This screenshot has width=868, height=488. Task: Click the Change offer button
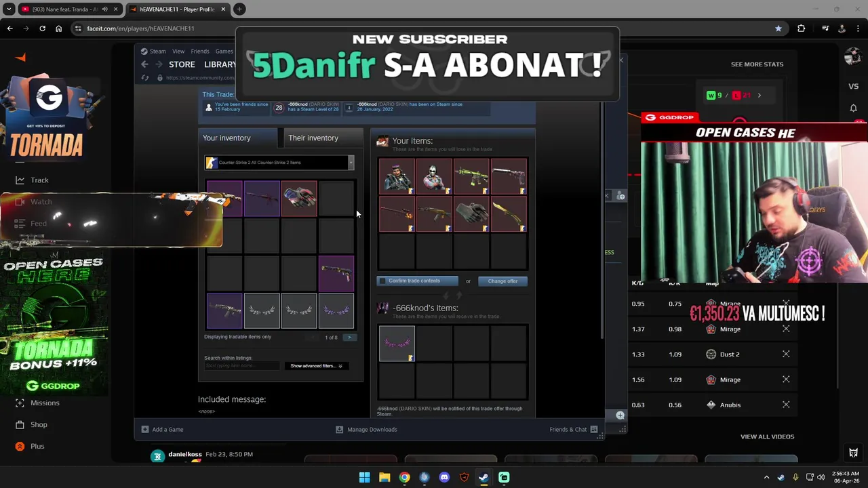click(x=502, y=281)
